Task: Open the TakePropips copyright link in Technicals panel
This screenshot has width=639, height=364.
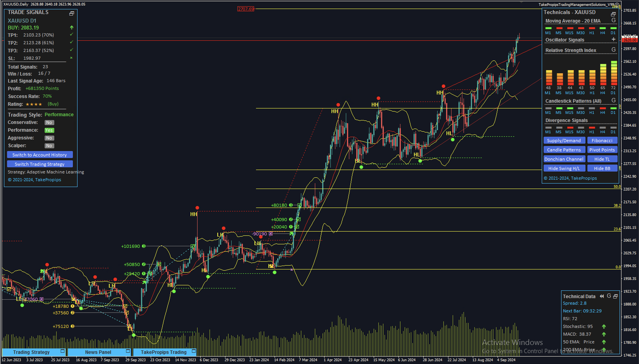Action: click(x=570, y=178)
